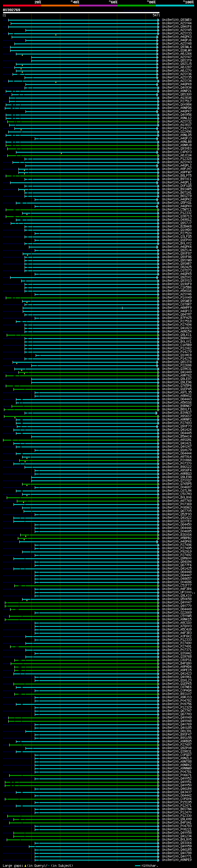Click the yellow gap marker on UniRef100_A2SY34 row

point(56,82)
